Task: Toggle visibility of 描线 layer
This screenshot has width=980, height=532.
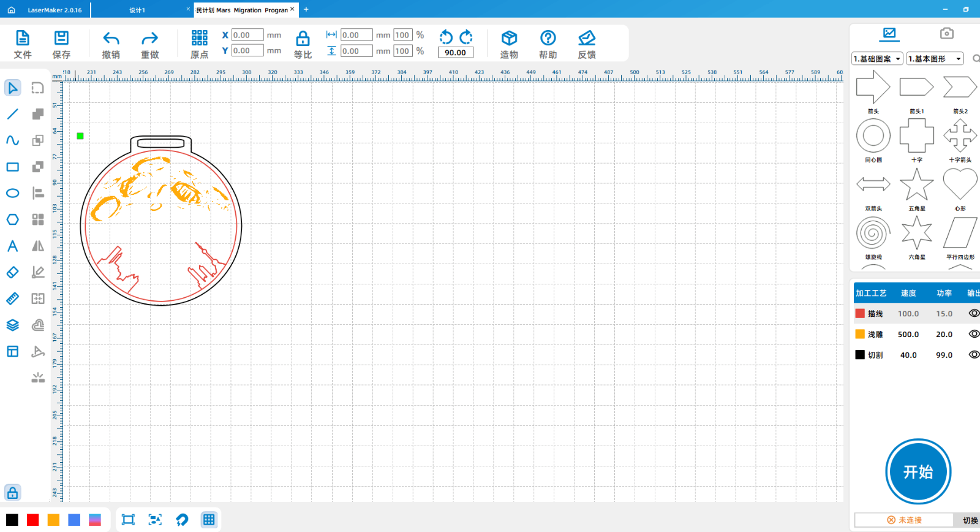Action: 973,313
